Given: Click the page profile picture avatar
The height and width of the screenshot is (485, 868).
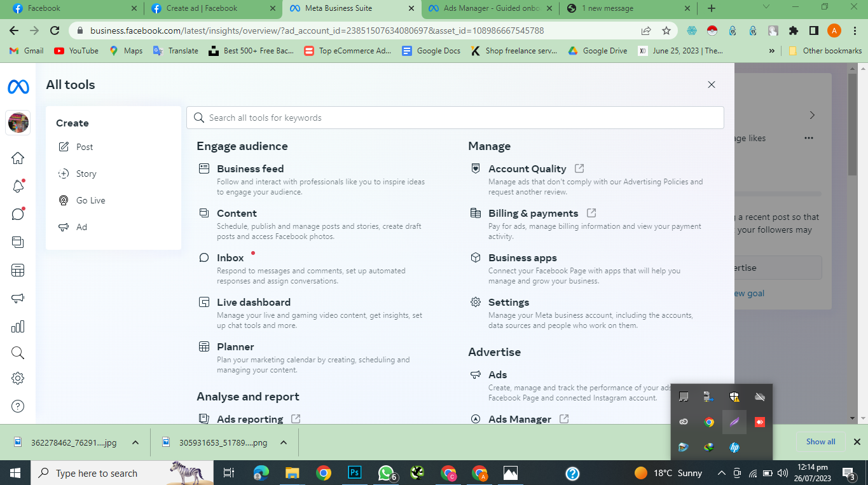Looking at the screenshot, I should click(x=18, y=123).
